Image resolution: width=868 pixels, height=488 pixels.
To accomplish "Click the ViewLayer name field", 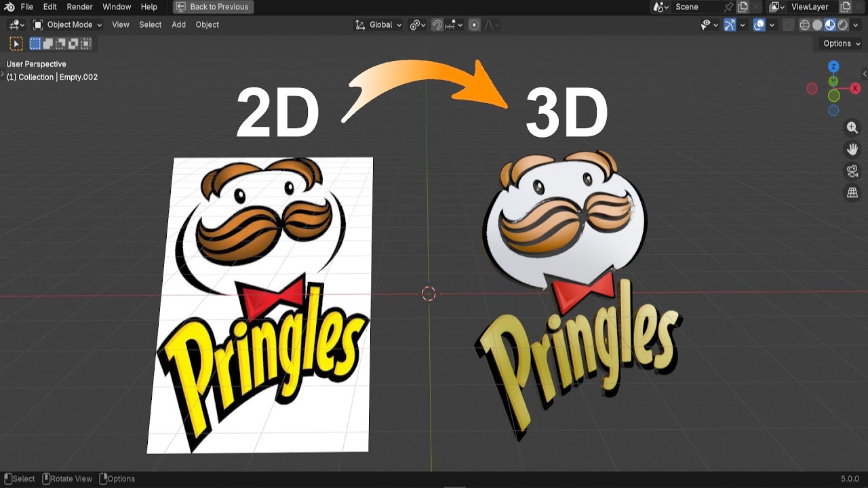I will tap(812, 7).
